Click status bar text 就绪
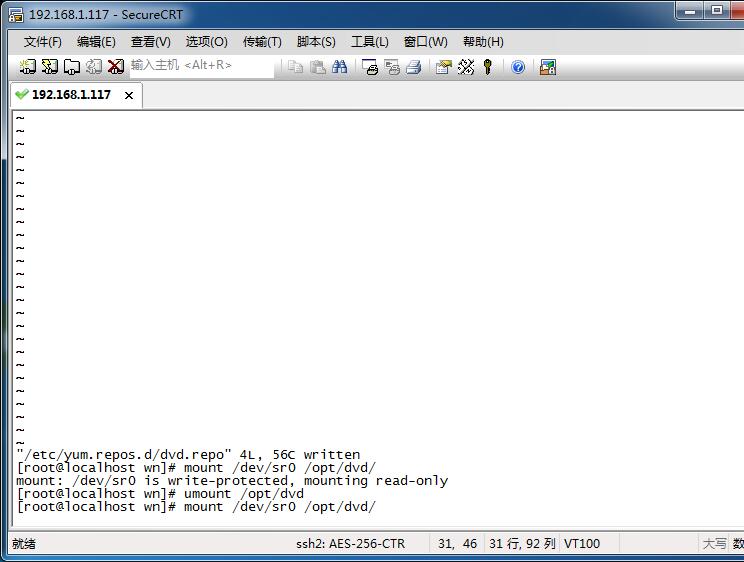 (x=24, y=543)
